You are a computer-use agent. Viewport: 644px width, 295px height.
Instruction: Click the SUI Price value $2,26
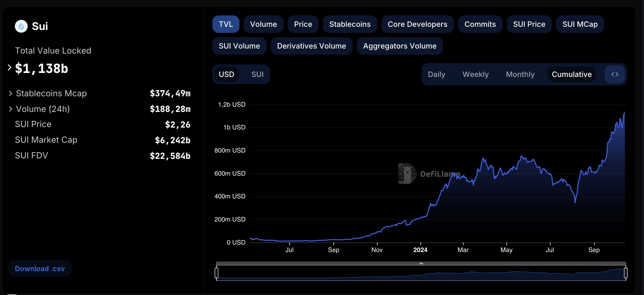coord(178,124)
